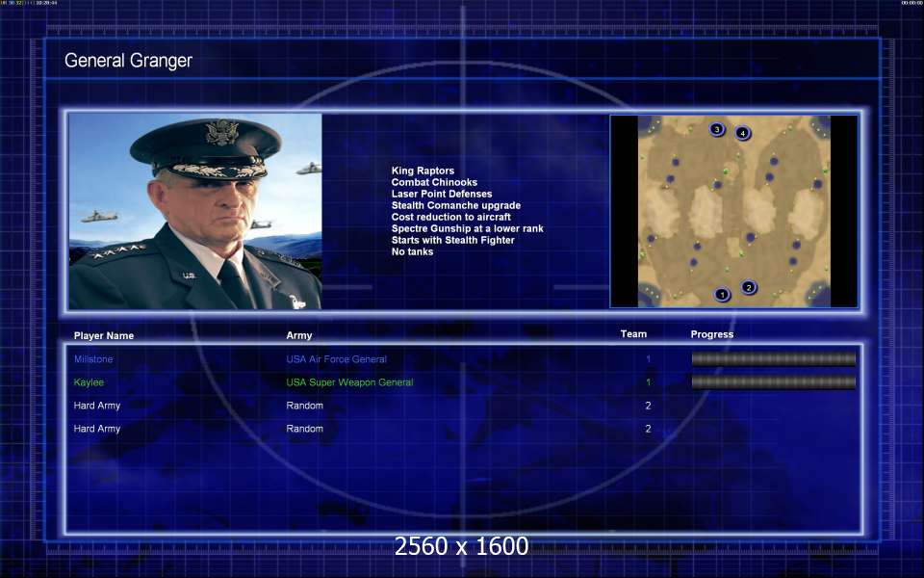Select the Army column header
The width and height of the screenshot is (924, 578).
coord(299,336)
